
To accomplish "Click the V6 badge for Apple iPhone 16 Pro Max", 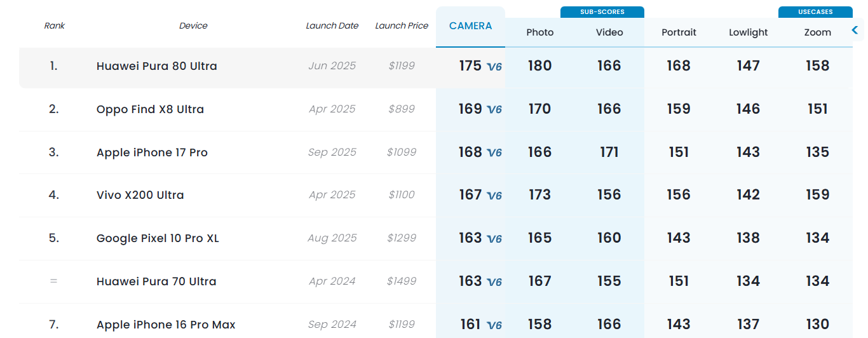I will pos(494,325).
